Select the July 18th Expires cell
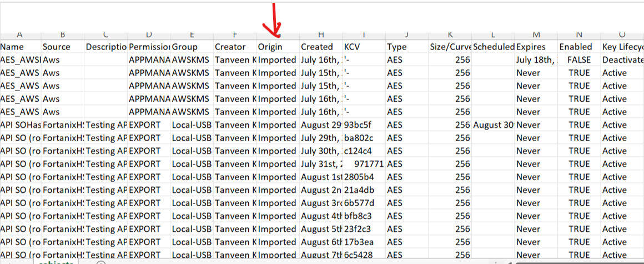644x264 pixels. [536, 60]
